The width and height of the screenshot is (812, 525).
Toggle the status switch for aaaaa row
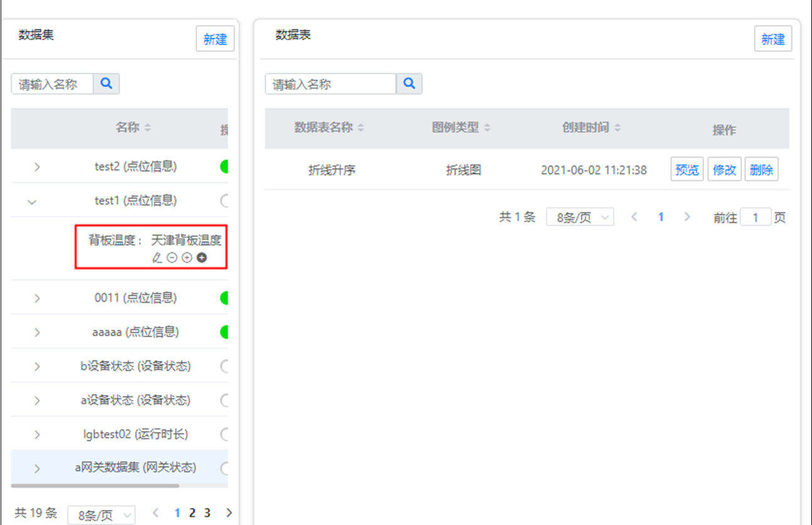tap(224, 332)
